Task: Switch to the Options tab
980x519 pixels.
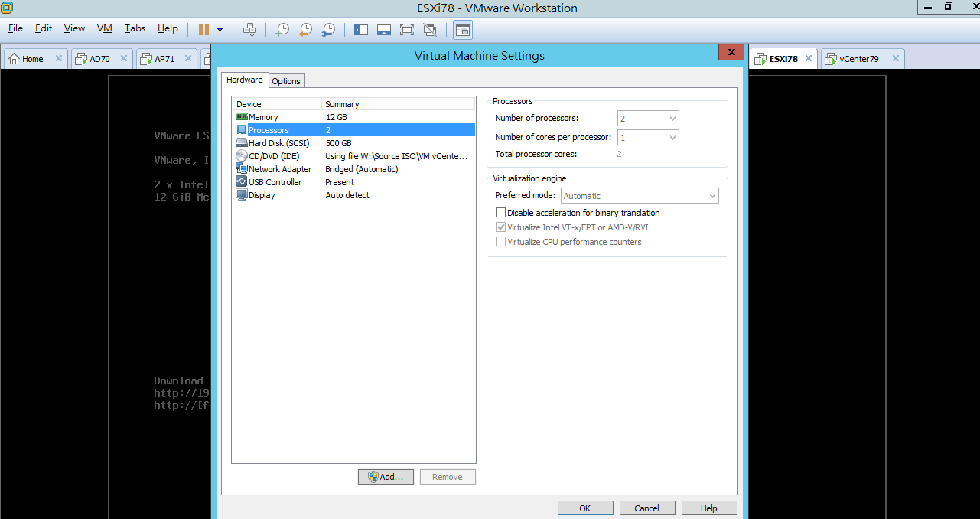Action: pyautogui.click(x=286, y=81)
